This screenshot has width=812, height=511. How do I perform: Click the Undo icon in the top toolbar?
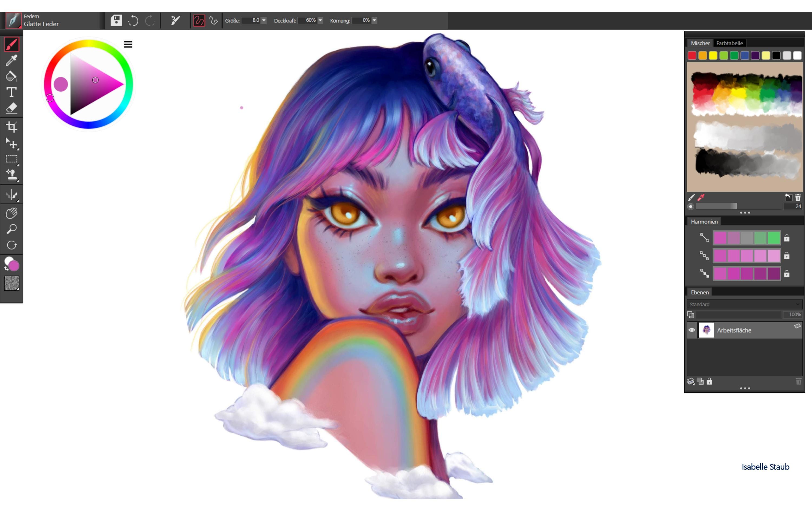[x=133, y=21]
